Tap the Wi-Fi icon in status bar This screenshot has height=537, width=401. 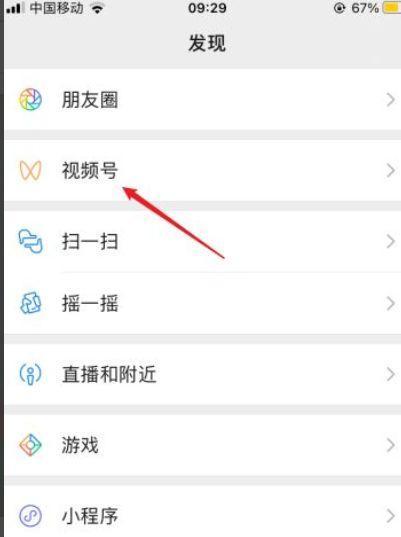98,8
